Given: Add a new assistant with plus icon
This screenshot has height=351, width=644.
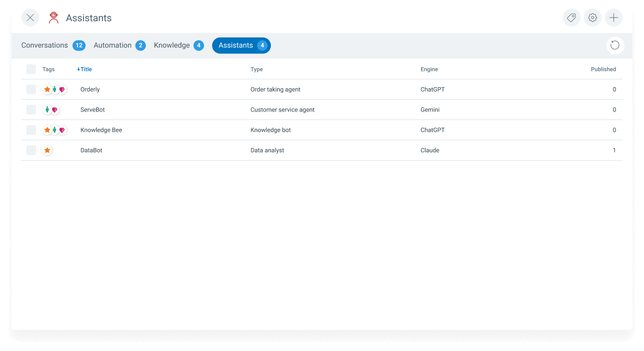Looking at the screenshot, I should (613, 17).
